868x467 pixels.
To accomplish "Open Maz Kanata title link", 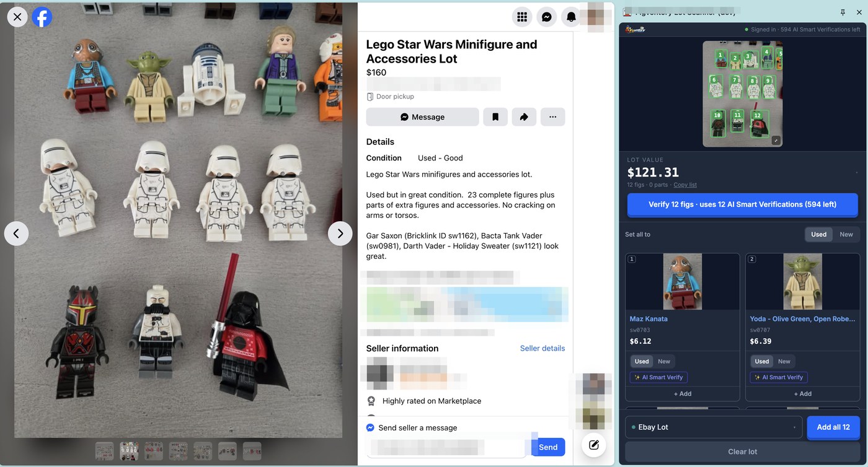I will 649,319.
